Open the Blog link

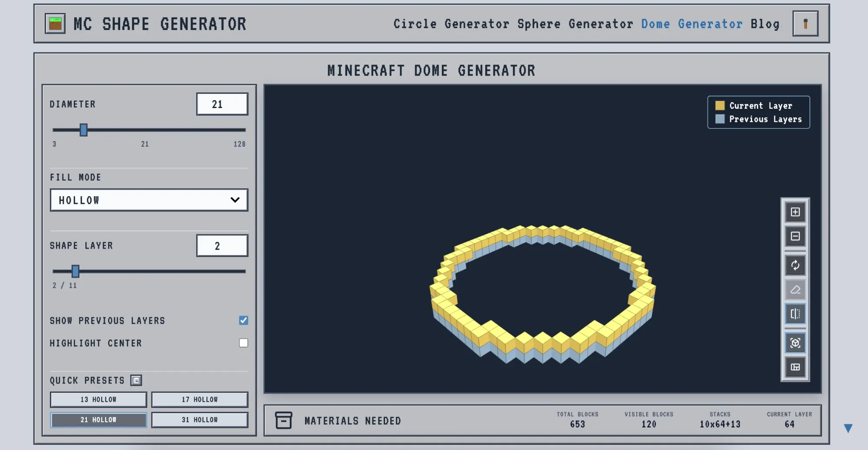pyautogui.click(x=765, y=24)
